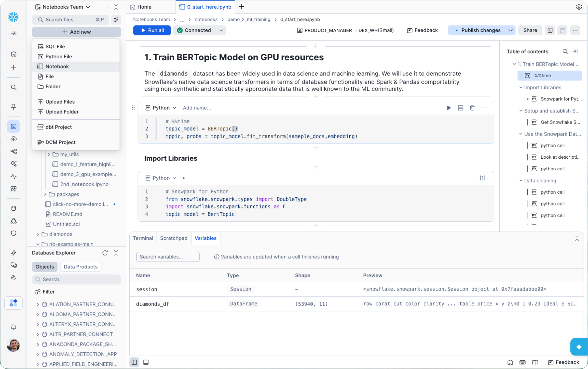The height and width of the screenshot is (369, 588).
Task: Run the first Python cell with the play icon
Action: click(x=449, y=108)
